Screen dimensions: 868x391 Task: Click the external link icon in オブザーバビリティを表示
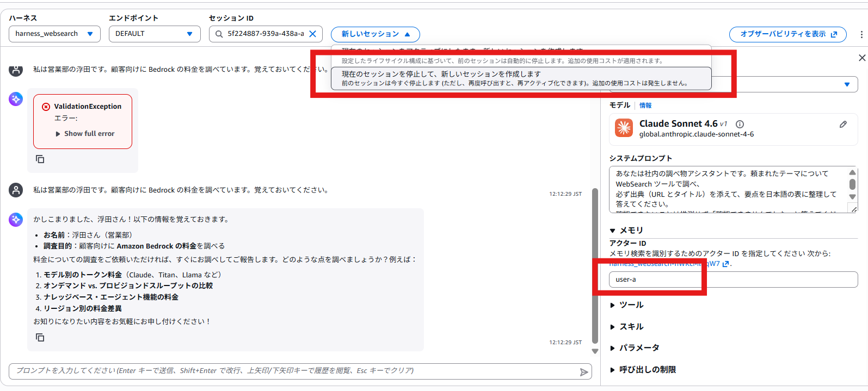click(834, 34)
